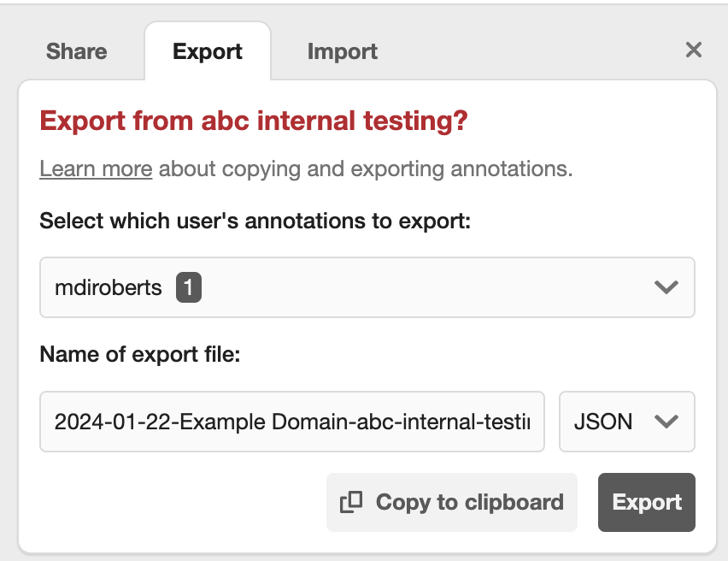This screenshot has height=561, width=728.
Task: Click the copy icon beside clipboard text
Action: click(x=351, y=502)
